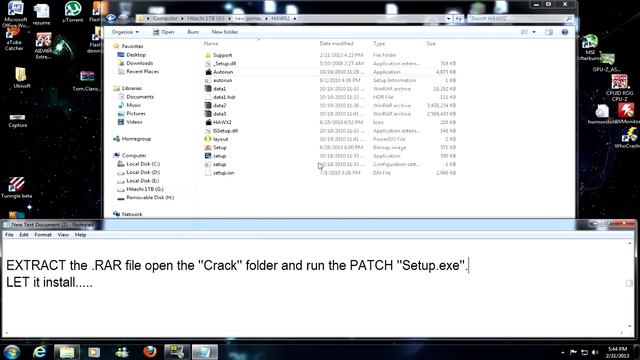Click Burn in the Explorer toolbar
Viewport: 640px width, 360px height.
193,32
